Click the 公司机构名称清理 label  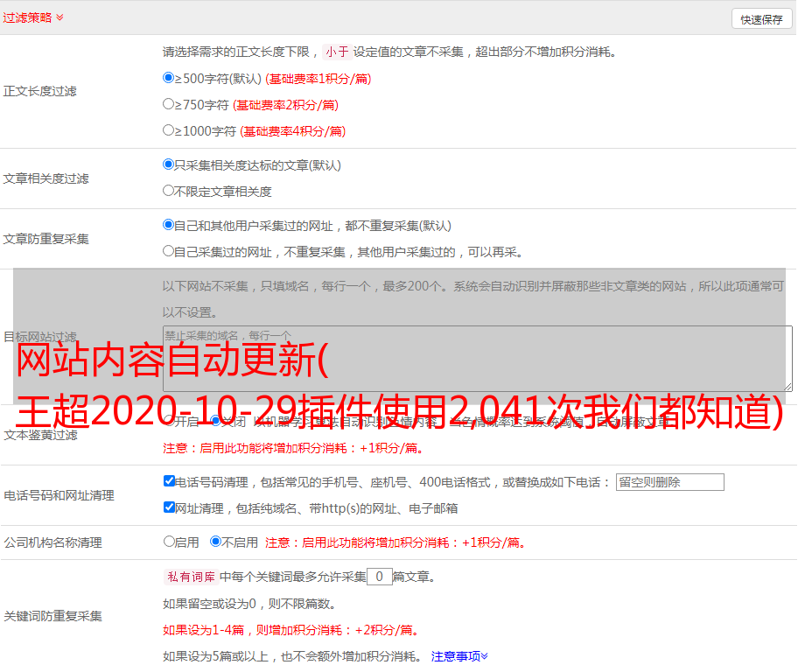tap(52, 542)
